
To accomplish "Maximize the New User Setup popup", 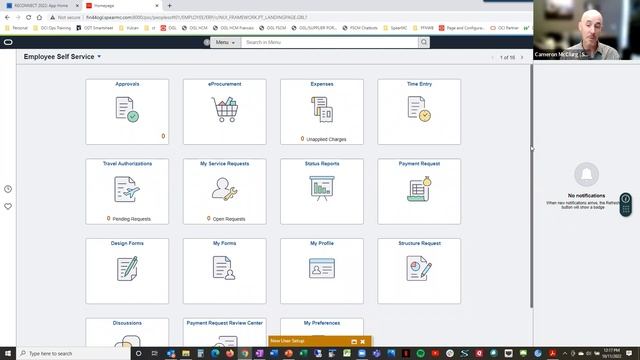I will [354, 341].
